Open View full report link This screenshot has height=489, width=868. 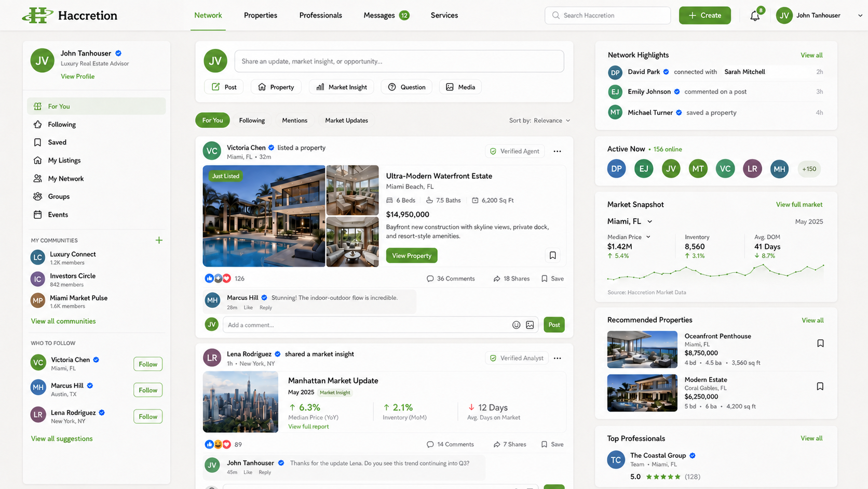click(308, 427)
